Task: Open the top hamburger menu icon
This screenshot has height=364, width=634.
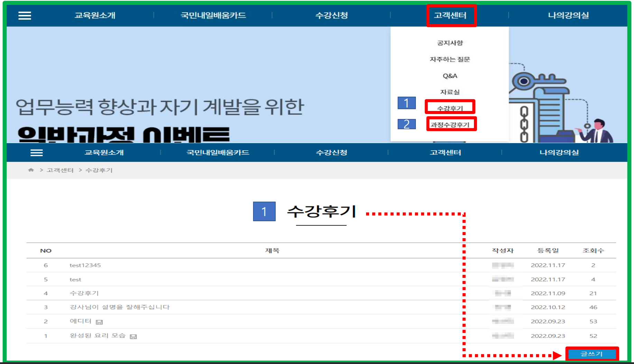Action: point(25,16)
